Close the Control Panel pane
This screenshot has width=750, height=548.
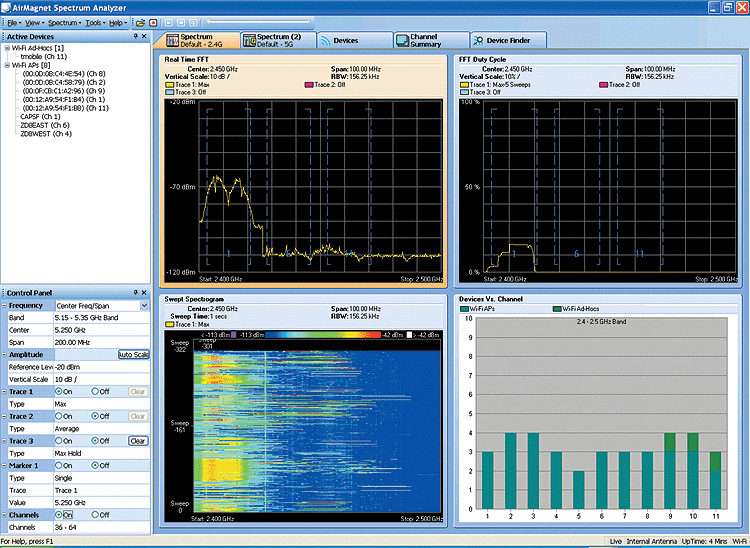click(x=144, y=292)
